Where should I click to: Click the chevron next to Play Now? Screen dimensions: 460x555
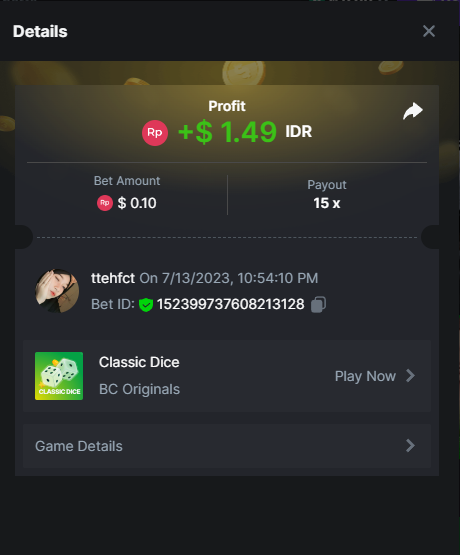click(410, 376)
